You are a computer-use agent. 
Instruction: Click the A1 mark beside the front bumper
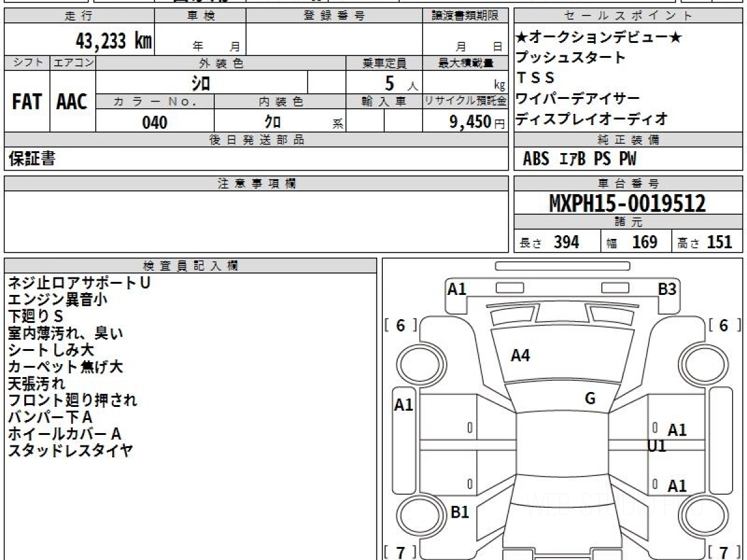(458, 289)
